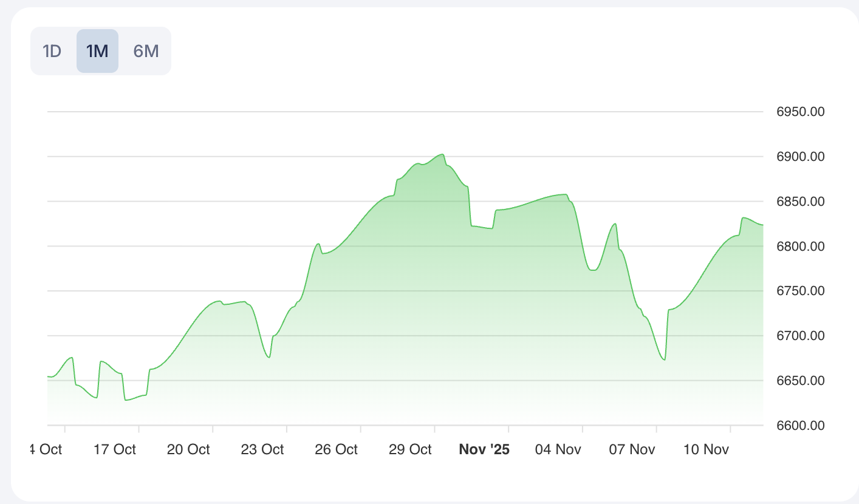This screenshot has height=504, width=859.
Task: Click the 6650.00 y-axis label
Action: [x=801, y=381]
